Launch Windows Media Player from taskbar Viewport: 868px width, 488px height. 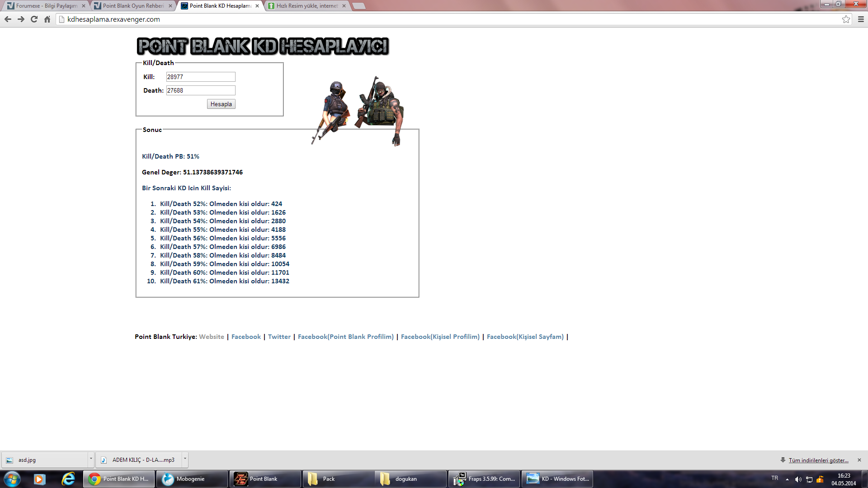coord(40,479)
